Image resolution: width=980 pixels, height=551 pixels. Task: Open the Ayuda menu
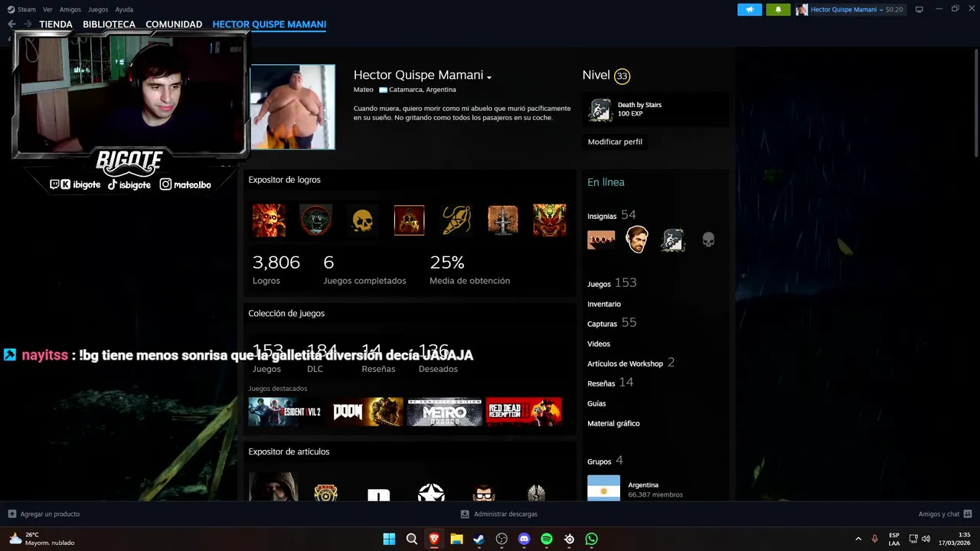(124, 9)
